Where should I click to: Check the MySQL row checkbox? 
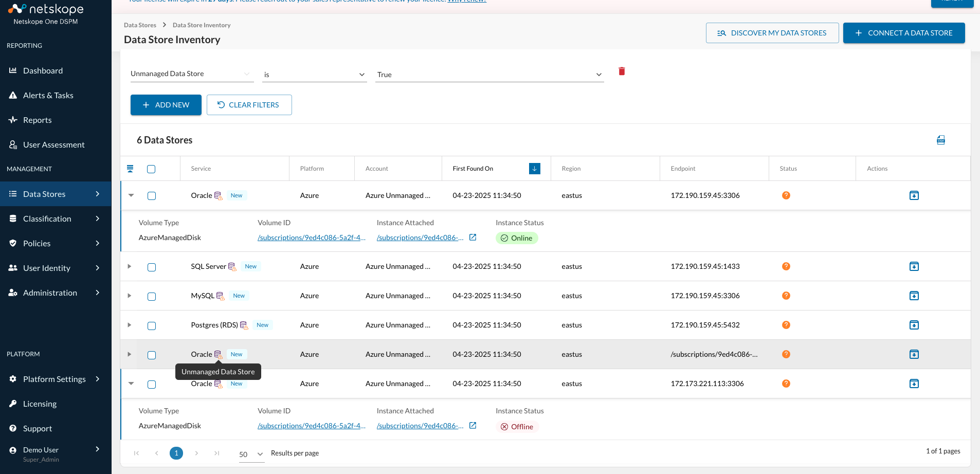tap(152, 297)
